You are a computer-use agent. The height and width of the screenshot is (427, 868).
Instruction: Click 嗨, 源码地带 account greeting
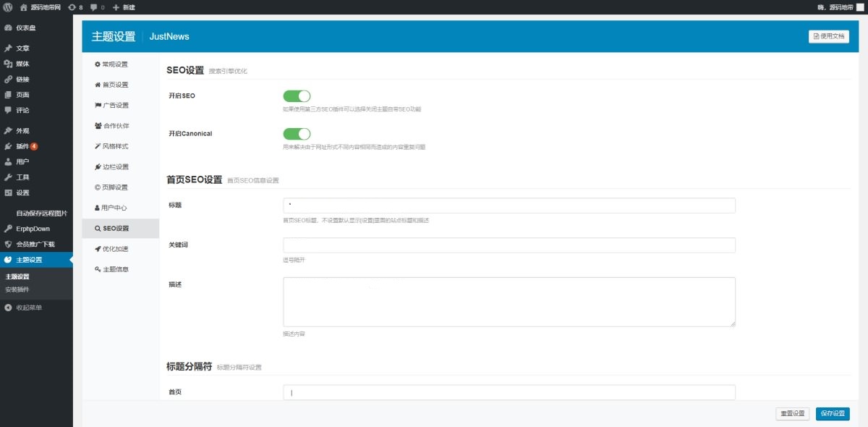point(835,7)
